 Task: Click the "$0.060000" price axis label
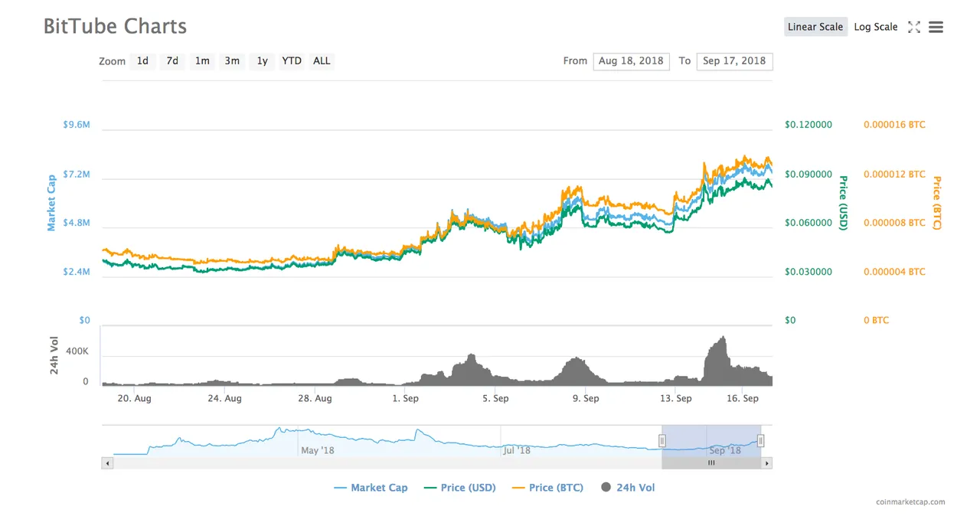[x=808, y=223]
